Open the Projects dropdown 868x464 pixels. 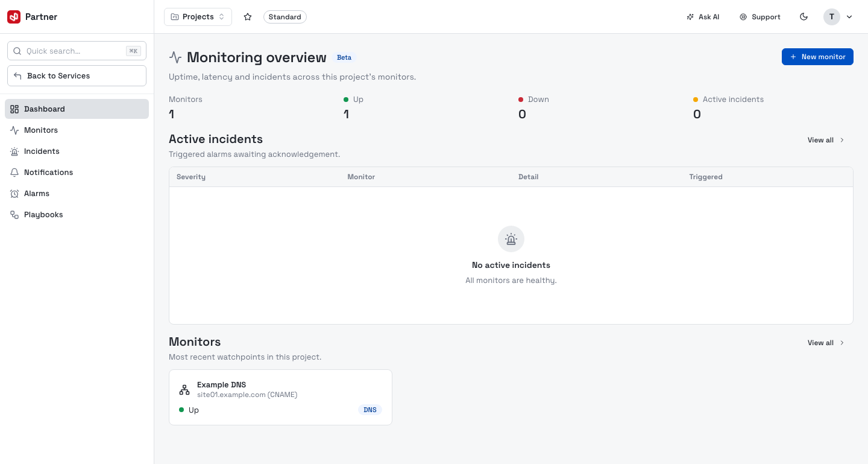pos(198,17)
